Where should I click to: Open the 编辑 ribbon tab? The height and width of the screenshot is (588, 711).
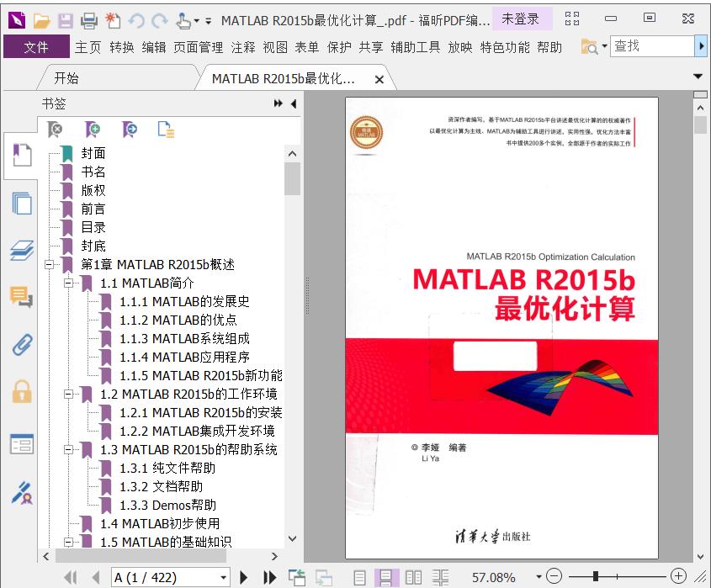click(x=154, y=47)
